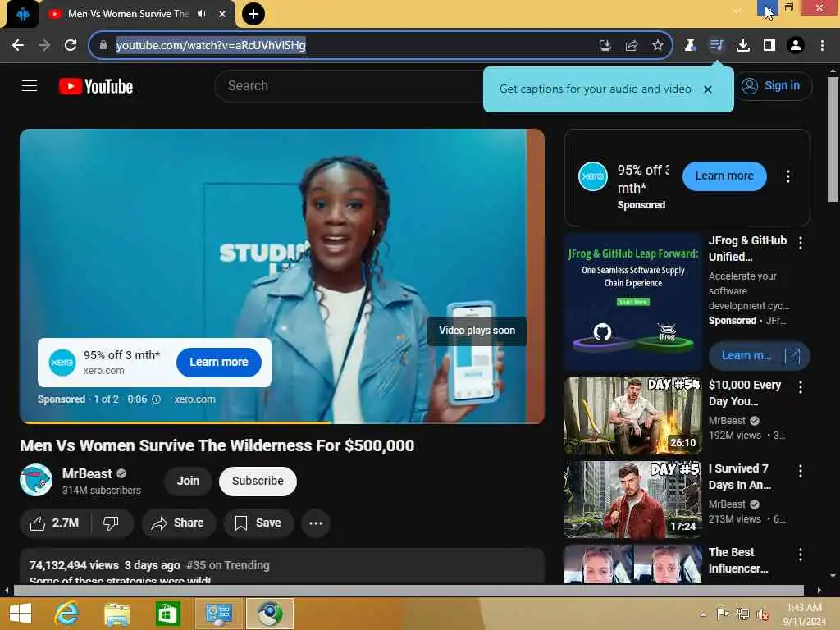Bookmark this page with the star icon

click(658, 46)
